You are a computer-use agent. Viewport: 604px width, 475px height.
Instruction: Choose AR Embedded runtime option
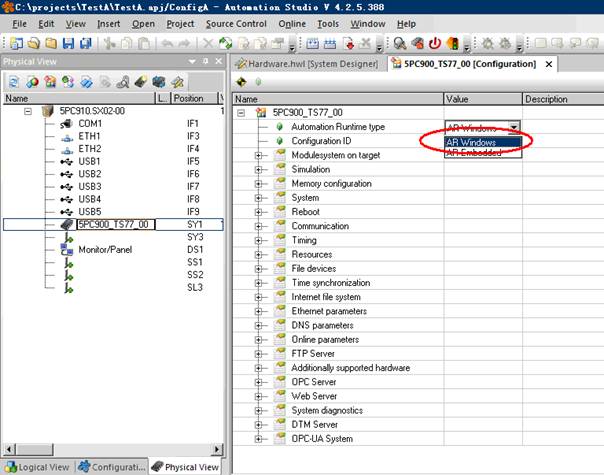tap(474, 153)
